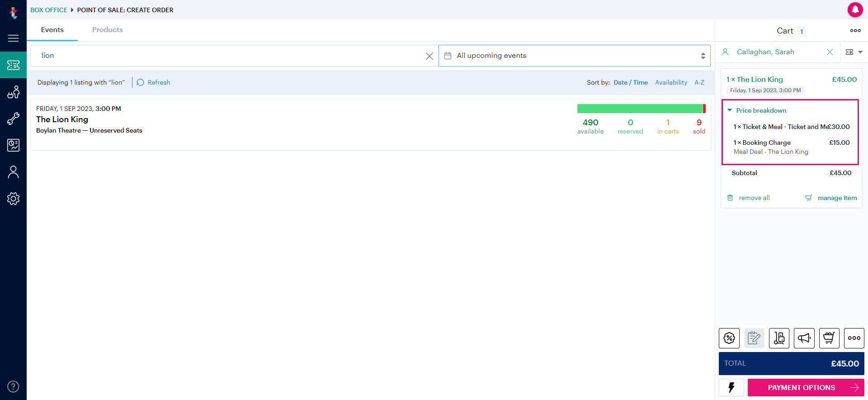Click the 9 sold count

click(699, 126)
